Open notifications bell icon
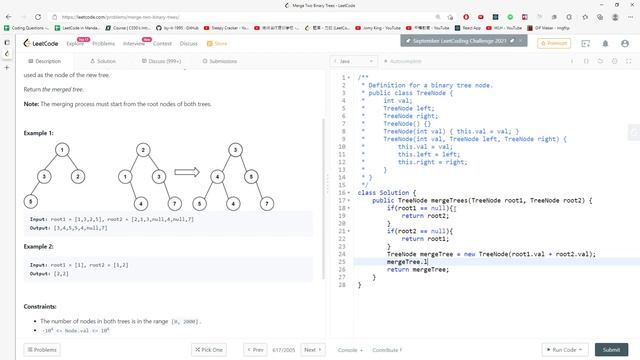 tap(605, 43)
